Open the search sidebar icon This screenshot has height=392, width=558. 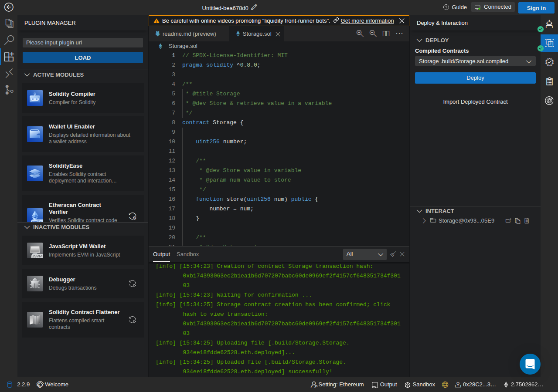pos(9,40)
